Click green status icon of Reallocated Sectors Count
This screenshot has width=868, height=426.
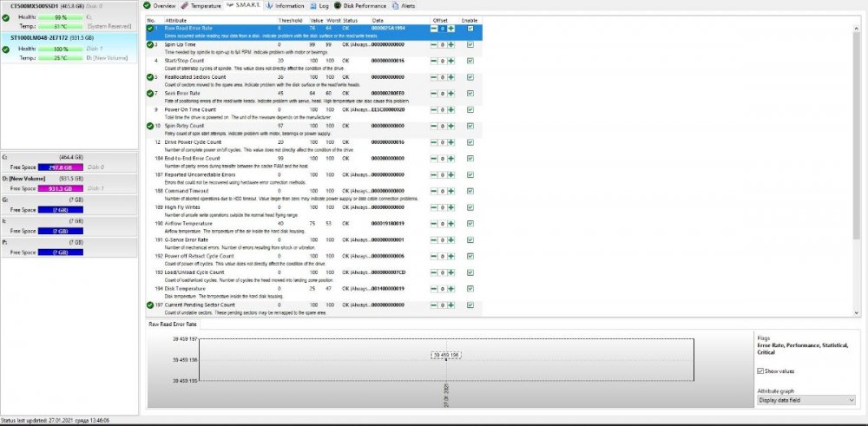(x=150, y=77)
